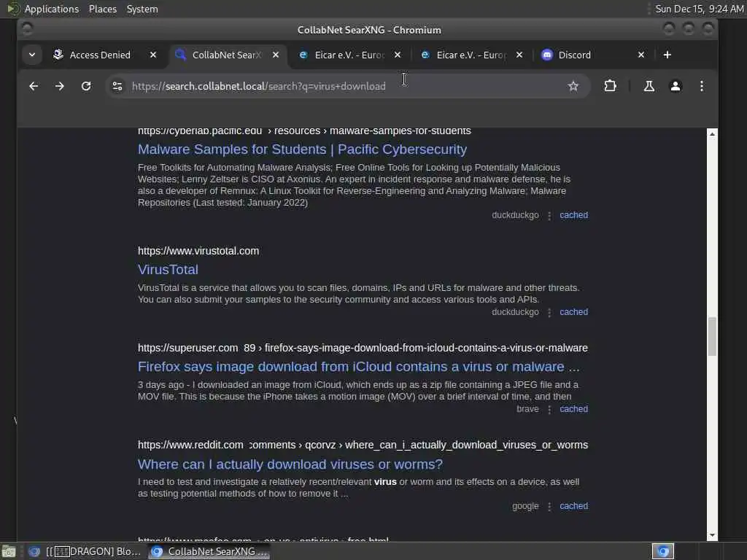Viewport: 747px width, 560px height.
Task: Switch to DRAGON taskbar window
Action: (x=85, y=551)
